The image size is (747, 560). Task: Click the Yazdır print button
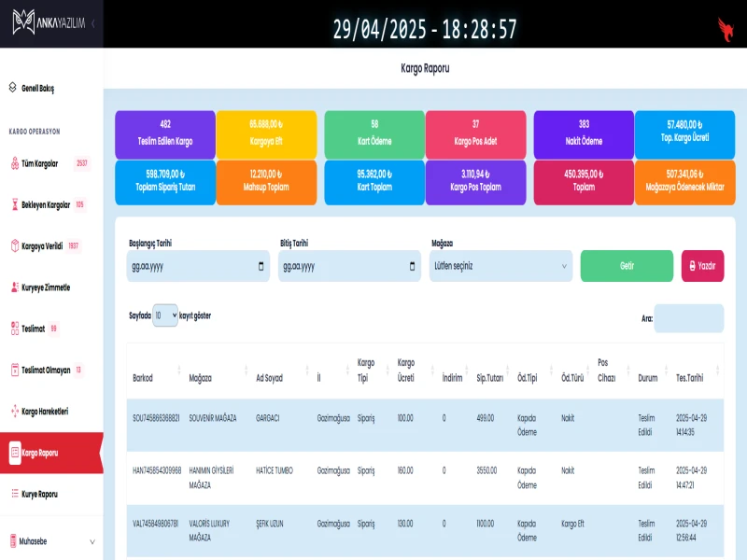pos(702,266)
